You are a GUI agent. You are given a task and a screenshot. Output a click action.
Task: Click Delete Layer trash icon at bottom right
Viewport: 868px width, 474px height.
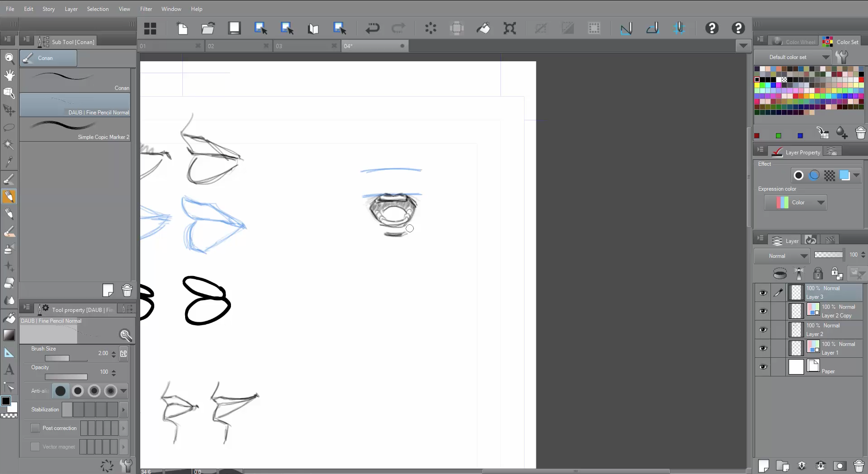pos(859,466)
